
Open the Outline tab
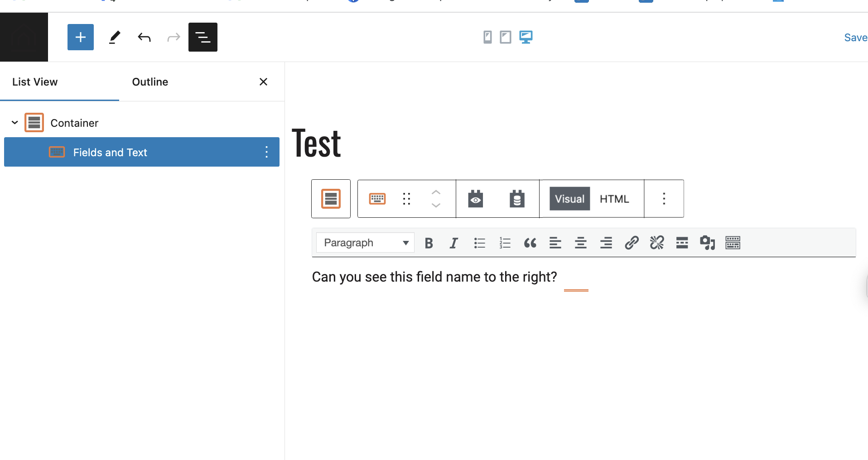point(150,82)
